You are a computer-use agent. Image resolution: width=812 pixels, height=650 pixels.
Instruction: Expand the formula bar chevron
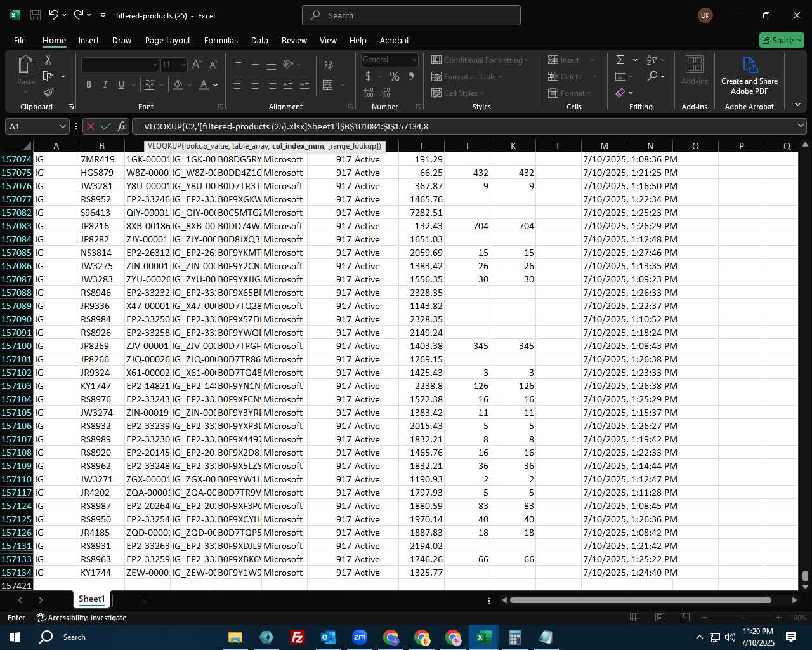click(x=801, y=126)
